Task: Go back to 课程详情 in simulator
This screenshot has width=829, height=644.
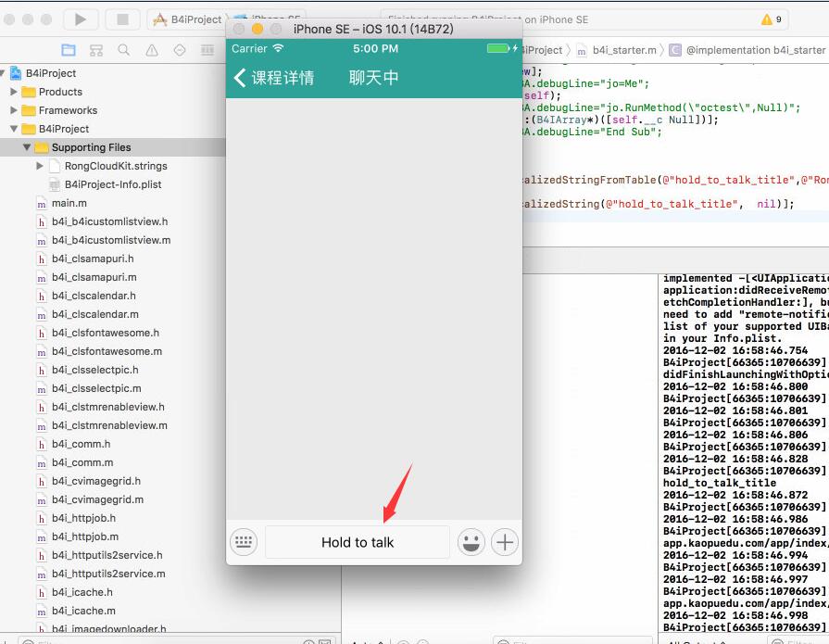Action: [274, 78]
